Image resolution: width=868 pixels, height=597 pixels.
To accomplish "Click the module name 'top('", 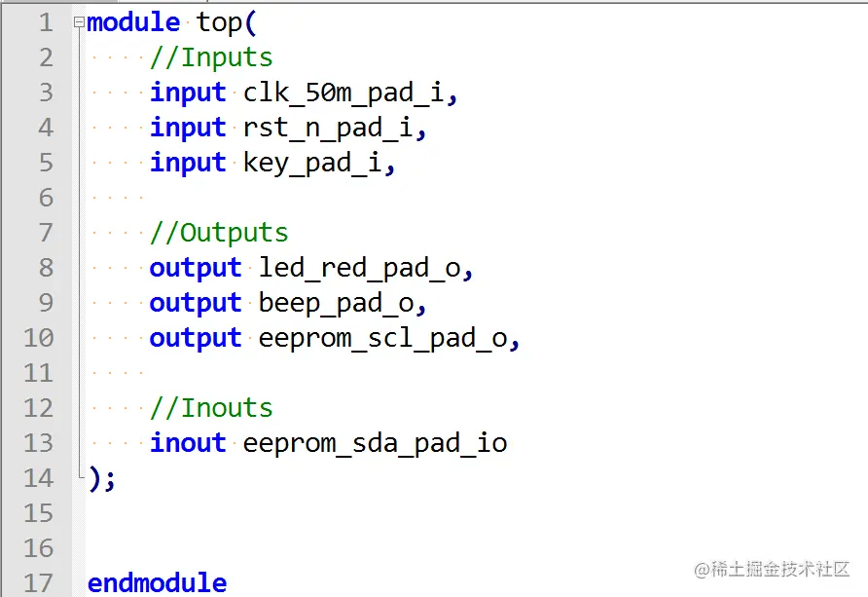I will pyautogui.click(x=227, y=23).
